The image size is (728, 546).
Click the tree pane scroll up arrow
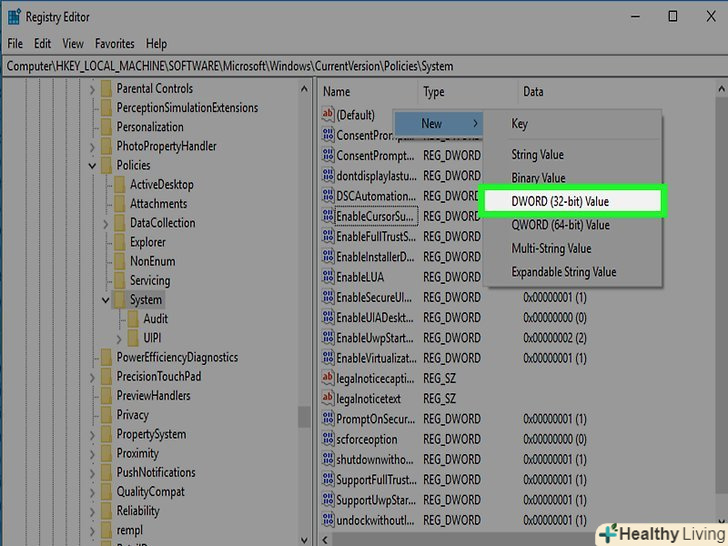[x=304, y=89]
